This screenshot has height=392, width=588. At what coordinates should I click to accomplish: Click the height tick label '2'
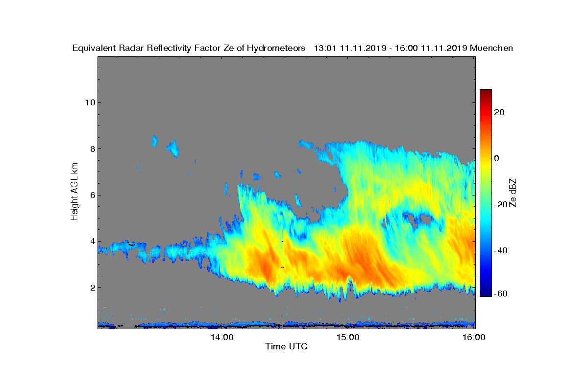(x=92, y=287)
